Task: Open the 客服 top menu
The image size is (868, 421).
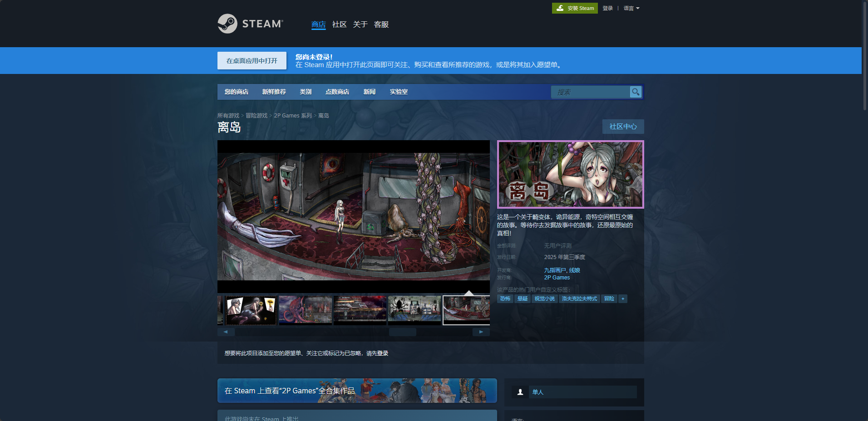Action: click(381, 24)
